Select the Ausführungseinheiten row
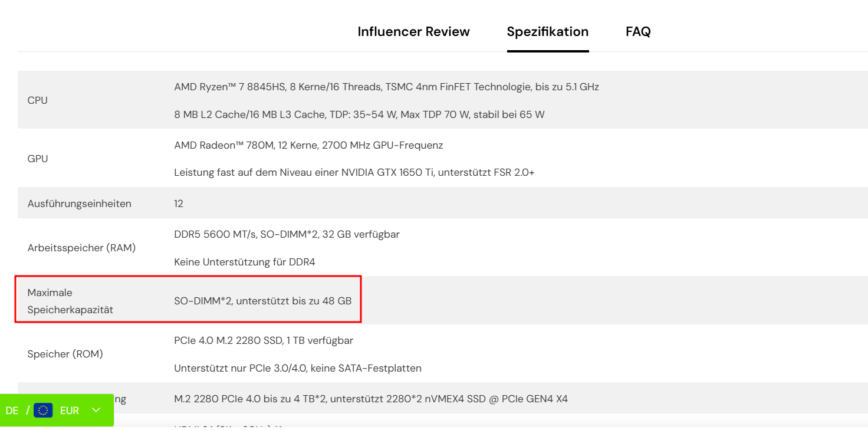868x430 pixels. click(79, 203)
